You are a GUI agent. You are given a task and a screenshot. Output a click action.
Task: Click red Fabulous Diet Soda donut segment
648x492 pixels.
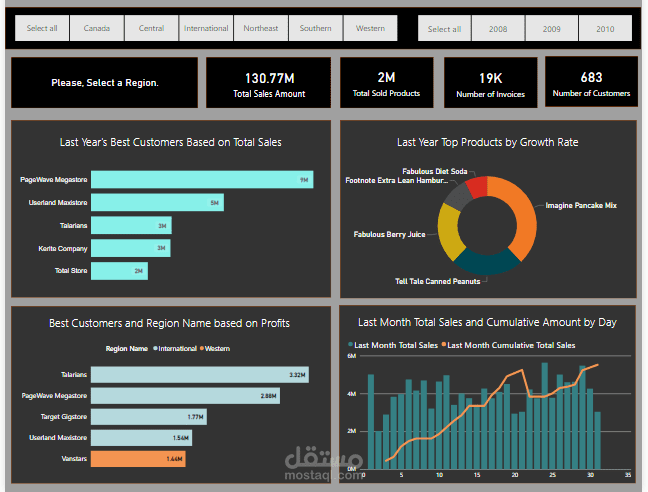coord(477,187)
